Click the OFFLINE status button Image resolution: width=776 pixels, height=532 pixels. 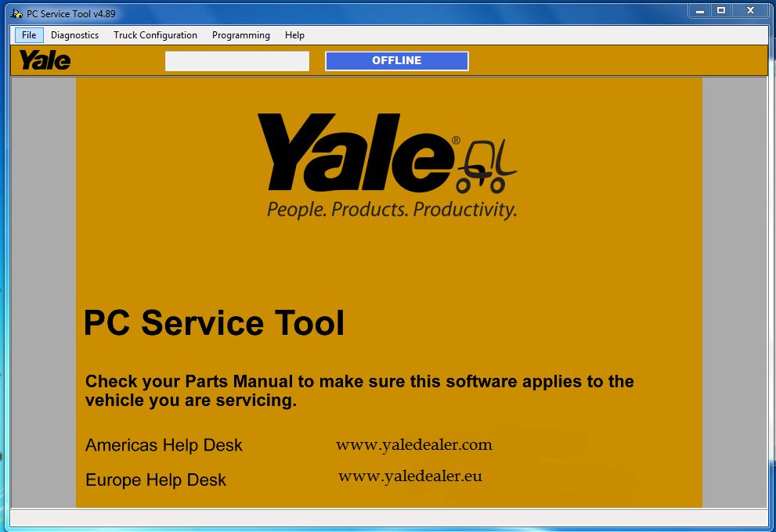[396, 61]
